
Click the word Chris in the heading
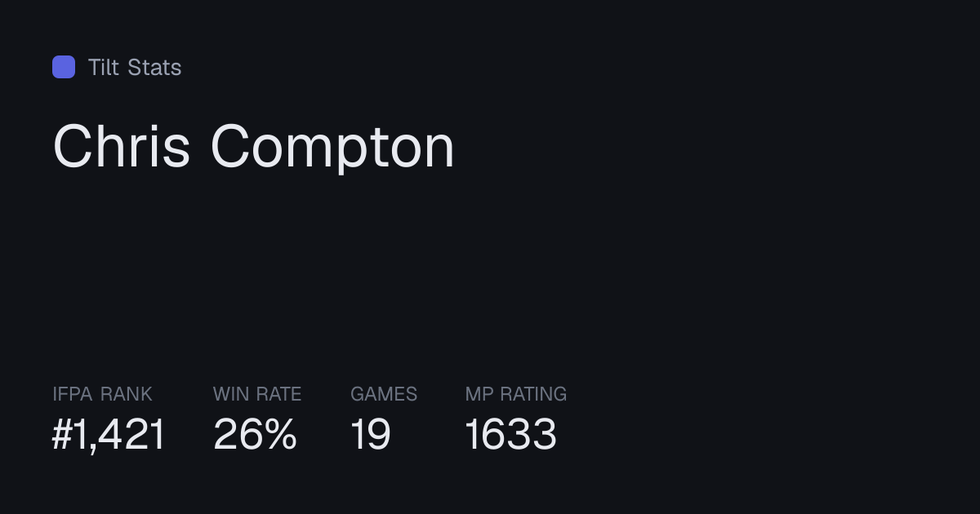click(x=122, y=147)
